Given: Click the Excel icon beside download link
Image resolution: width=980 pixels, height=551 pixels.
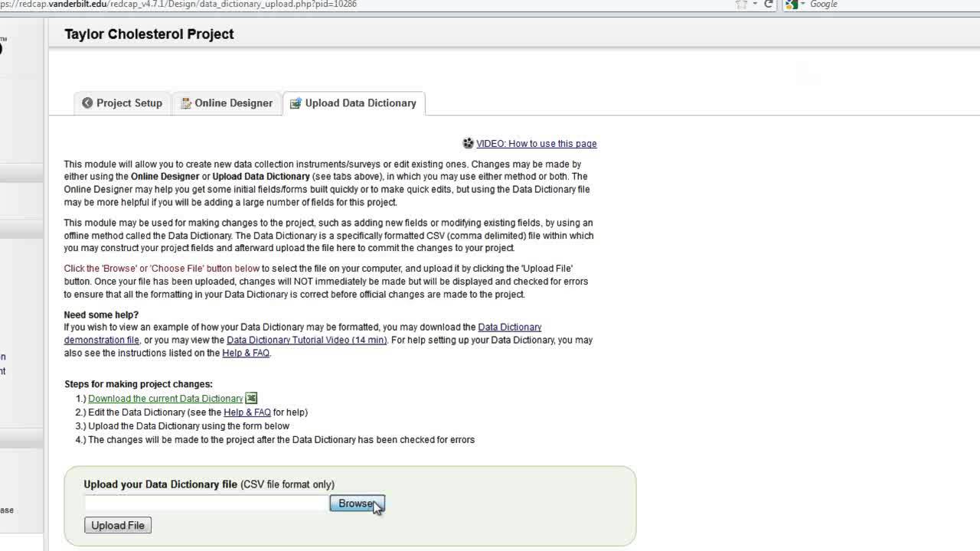Looking at the screenshot, I should pos(251,398).
